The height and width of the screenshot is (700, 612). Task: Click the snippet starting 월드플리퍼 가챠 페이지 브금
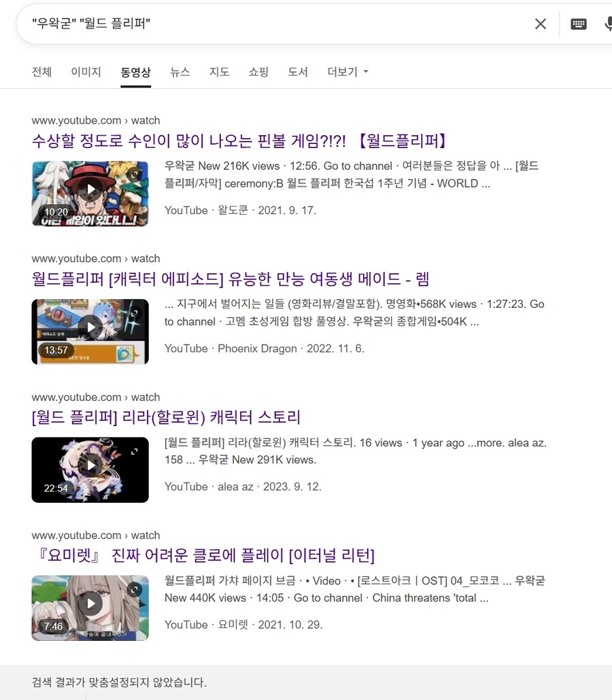[x=355, y=589]
